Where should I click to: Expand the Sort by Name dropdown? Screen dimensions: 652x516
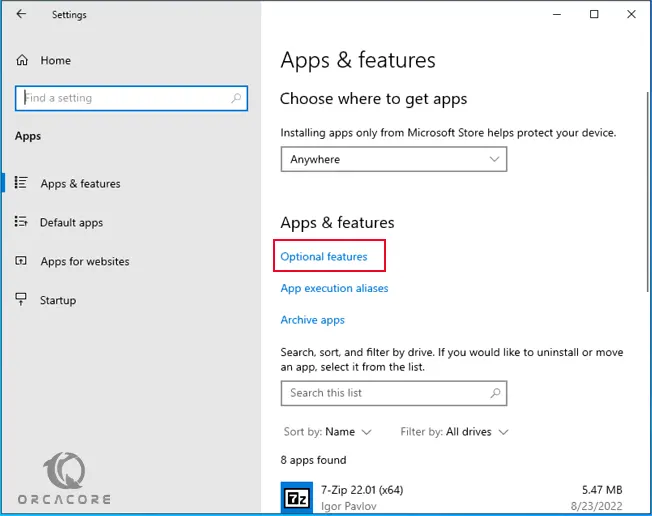(x=327, y=432)
